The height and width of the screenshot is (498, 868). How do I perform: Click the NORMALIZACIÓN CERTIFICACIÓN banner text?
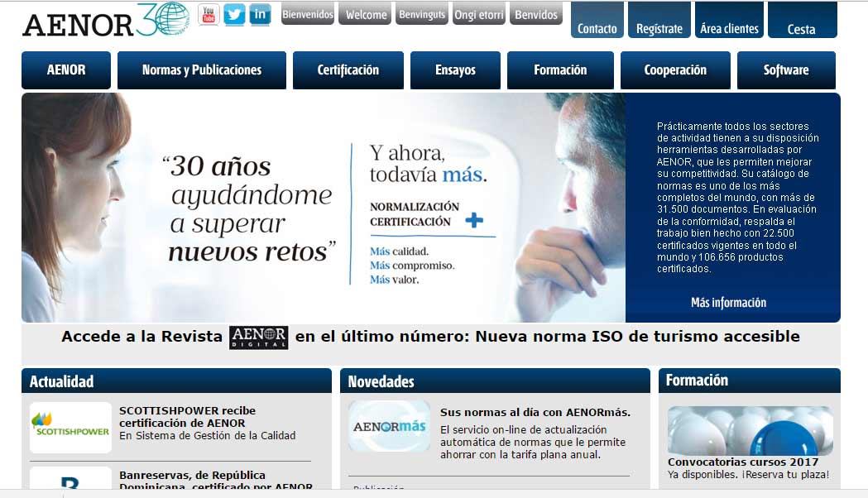tap(414, 214)
